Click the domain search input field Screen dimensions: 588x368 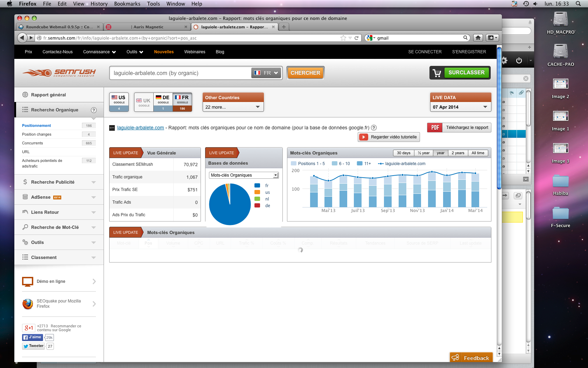coord(180,73)
